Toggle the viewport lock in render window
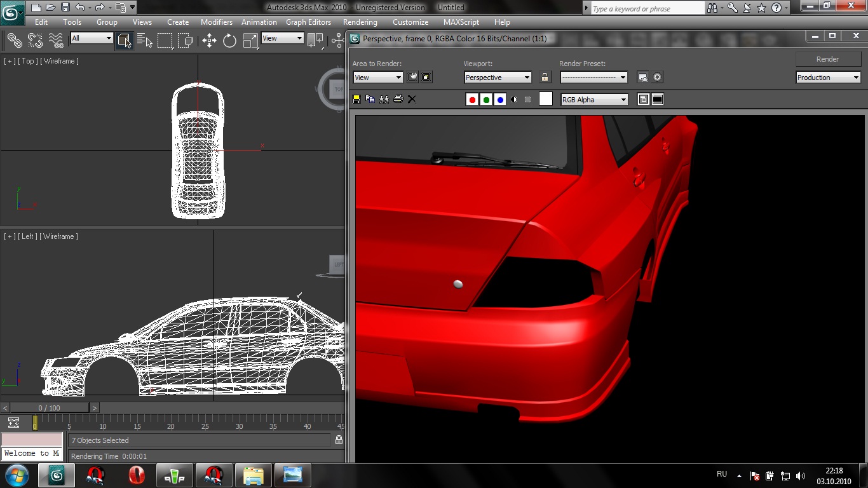The width and height of the screenshot is (868, 488). pos(545,77)
